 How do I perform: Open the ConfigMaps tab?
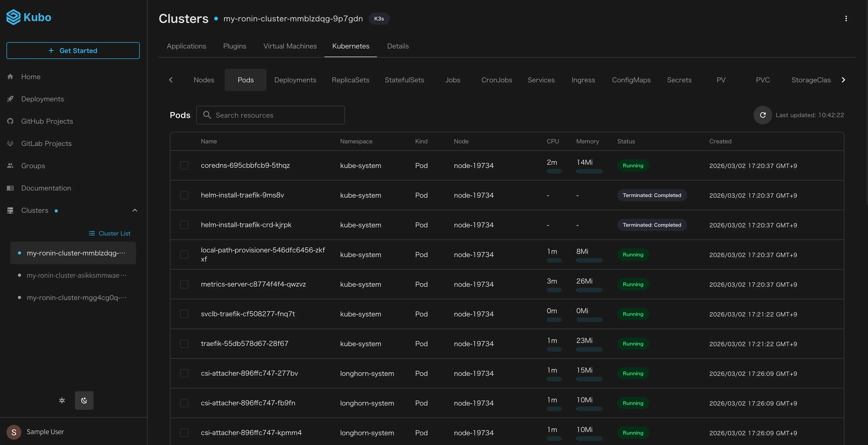[x=631, y=80]
